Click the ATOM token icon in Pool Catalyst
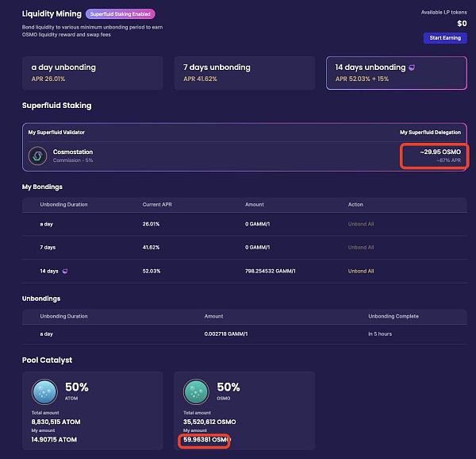This screenshot has height=459, width=476. pyautogui.click(x=44, y=391)
